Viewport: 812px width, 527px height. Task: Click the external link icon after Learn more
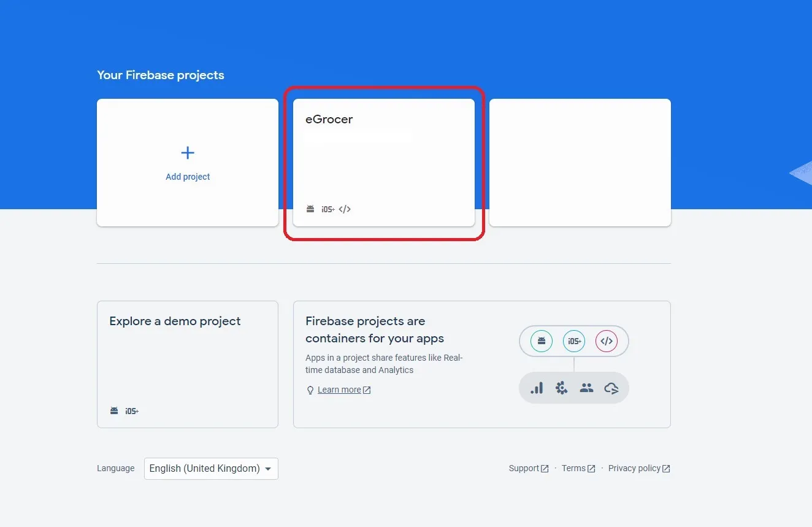(x=367, y=390)
